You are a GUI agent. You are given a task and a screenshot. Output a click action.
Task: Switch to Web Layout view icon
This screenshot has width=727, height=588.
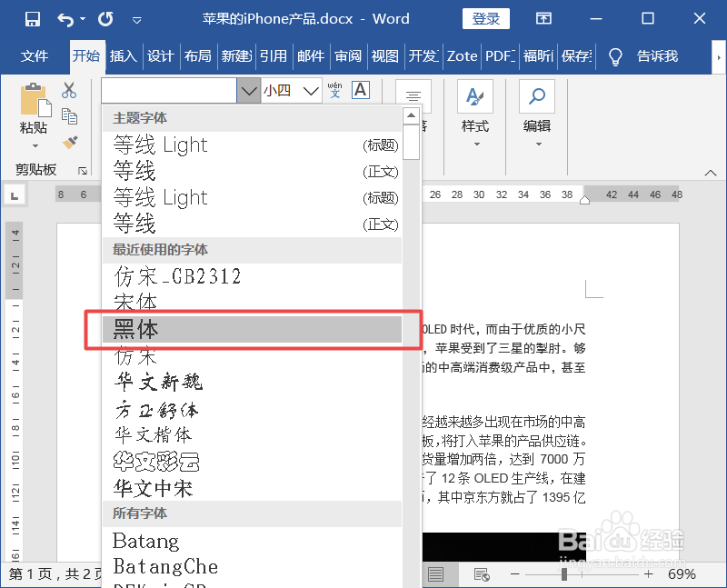click(x=483, y=574)
